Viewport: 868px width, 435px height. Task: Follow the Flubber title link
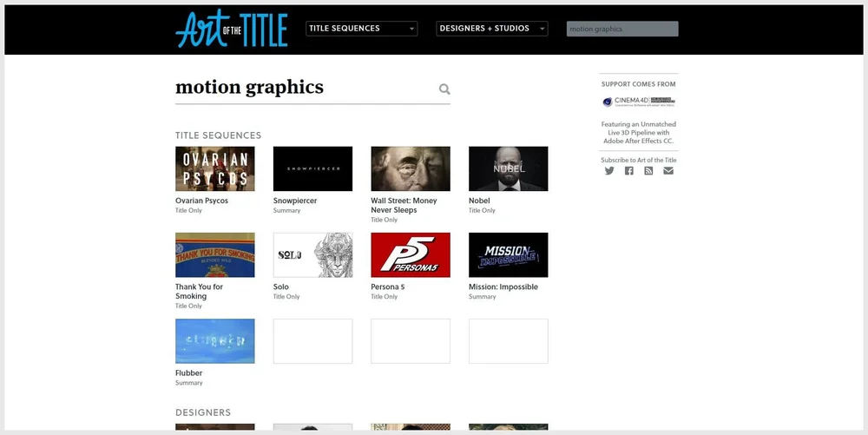(x=188, y=373)
